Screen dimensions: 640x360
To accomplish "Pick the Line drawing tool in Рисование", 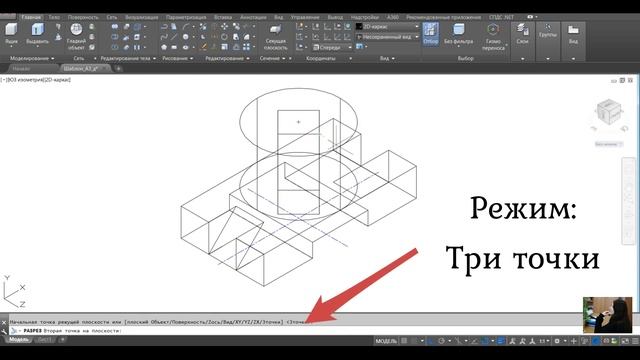I will click(174, 37).
